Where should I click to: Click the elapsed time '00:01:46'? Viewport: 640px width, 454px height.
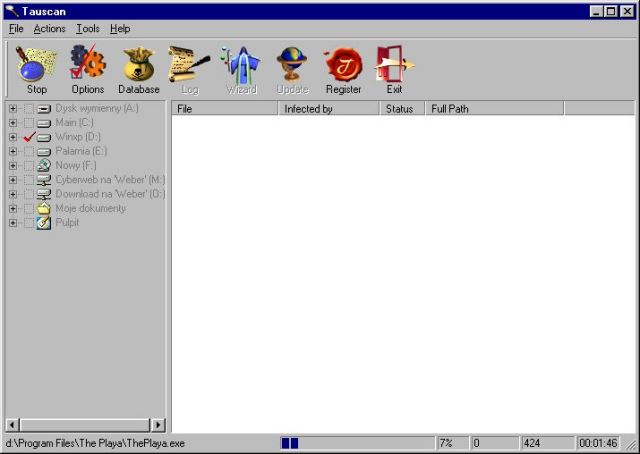pyautogui.click(x=598, y=443)
